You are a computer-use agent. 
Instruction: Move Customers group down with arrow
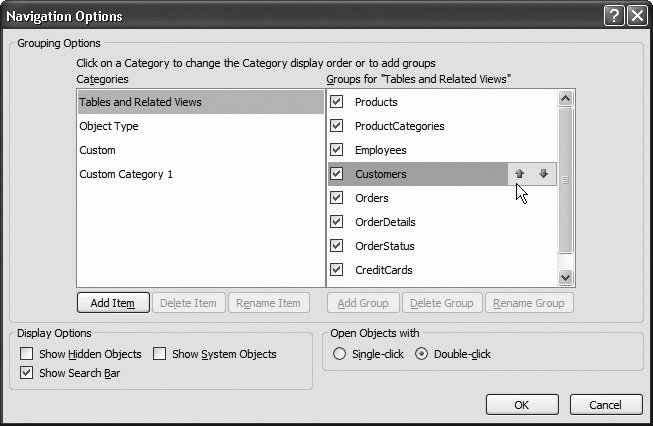click(x=543, y=174)
